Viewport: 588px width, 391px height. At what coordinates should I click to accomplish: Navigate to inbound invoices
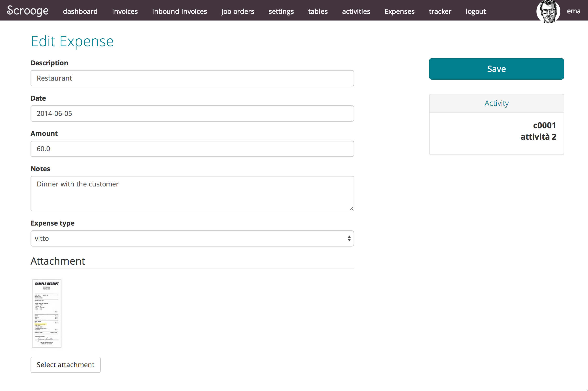179,11
